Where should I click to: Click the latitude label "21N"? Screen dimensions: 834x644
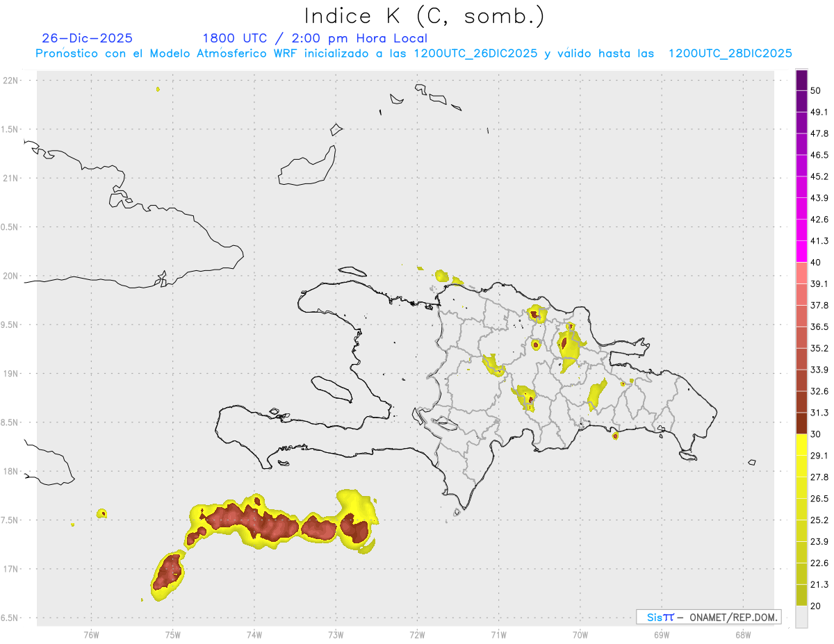10,178
